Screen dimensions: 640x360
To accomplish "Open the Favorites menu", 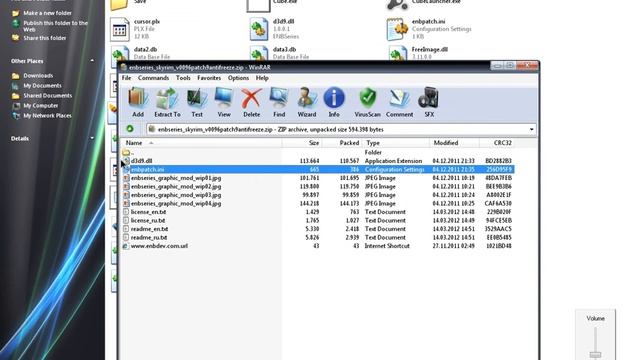I will pyautogui.click(x=209, y=78).
